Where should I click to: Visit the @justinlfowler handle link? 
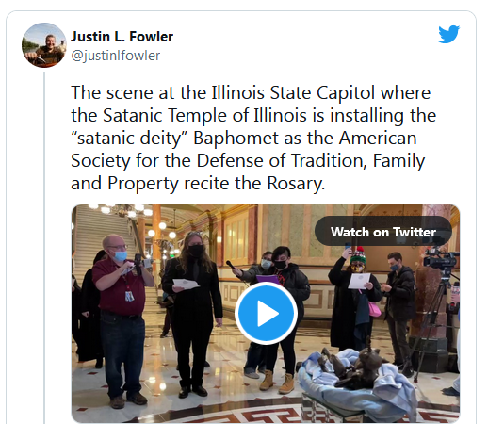coord(115,56)
